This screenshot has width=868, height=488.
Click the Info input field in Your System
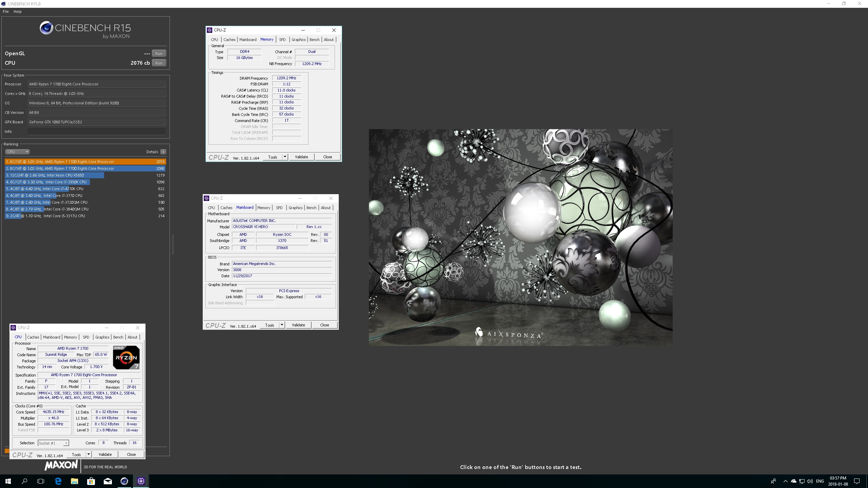tap(97, 131)
